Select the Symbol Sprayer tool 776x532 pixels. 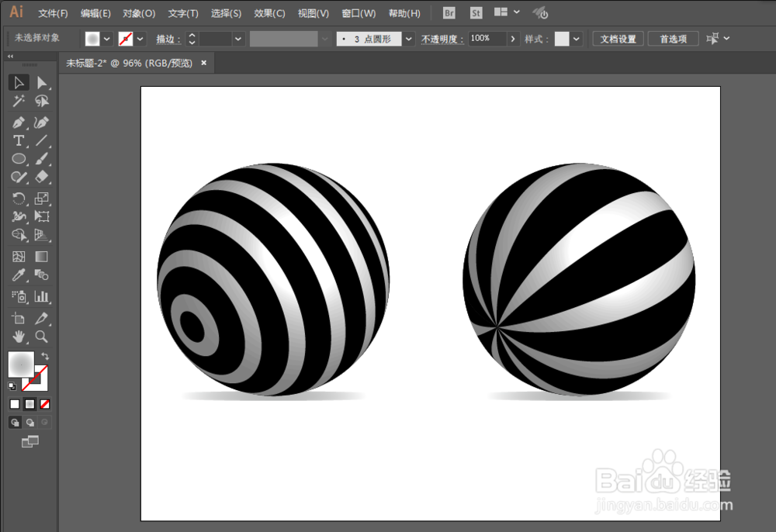pyautogui.click(x=19, y=296)
